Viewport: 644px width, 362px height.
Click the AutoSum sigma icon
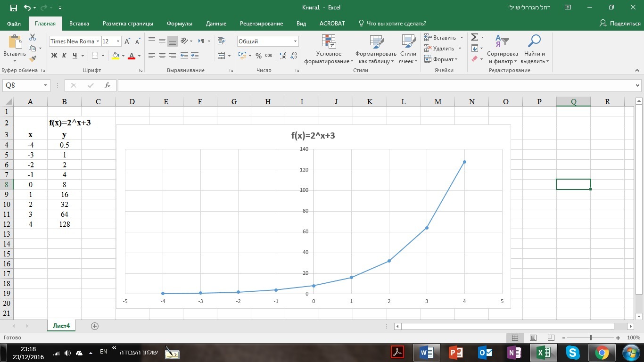(475, 37)
